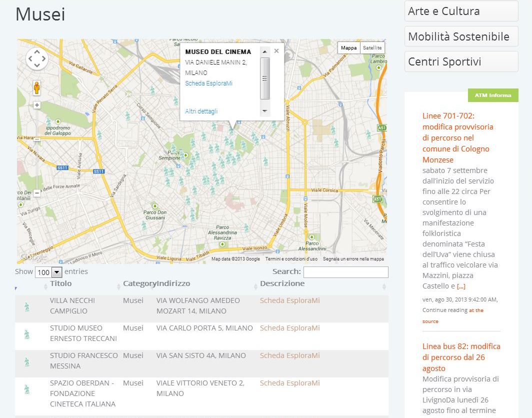This screenshot has width=532, height=418.
Task: Click museum icon in Studio Francesco Messina row
Action: [x=27, y=362]
